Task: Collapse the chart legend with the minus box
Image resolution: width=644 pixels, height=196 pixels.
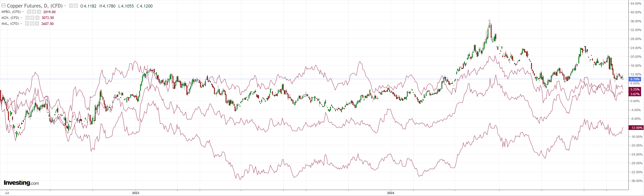Action: (x=3, y=6)
